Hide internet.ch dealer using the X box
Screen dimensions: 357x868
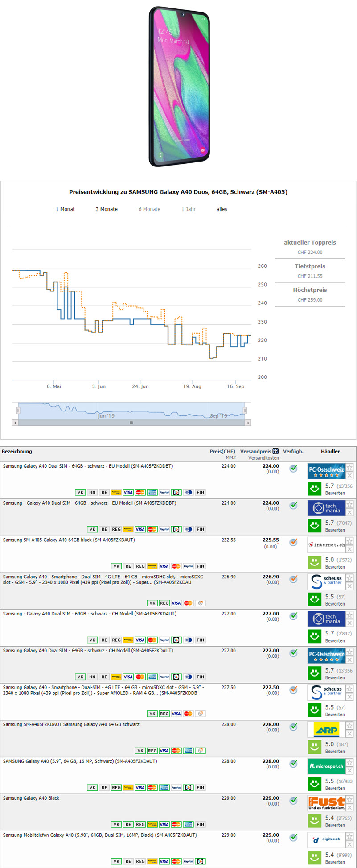350,549
